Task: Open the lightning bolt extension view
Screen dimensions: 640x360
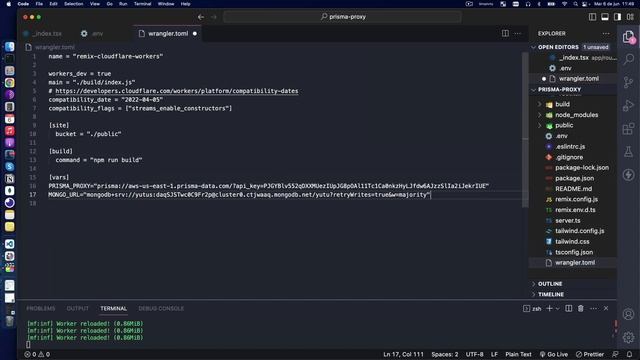Action: (x=629, y=175)
